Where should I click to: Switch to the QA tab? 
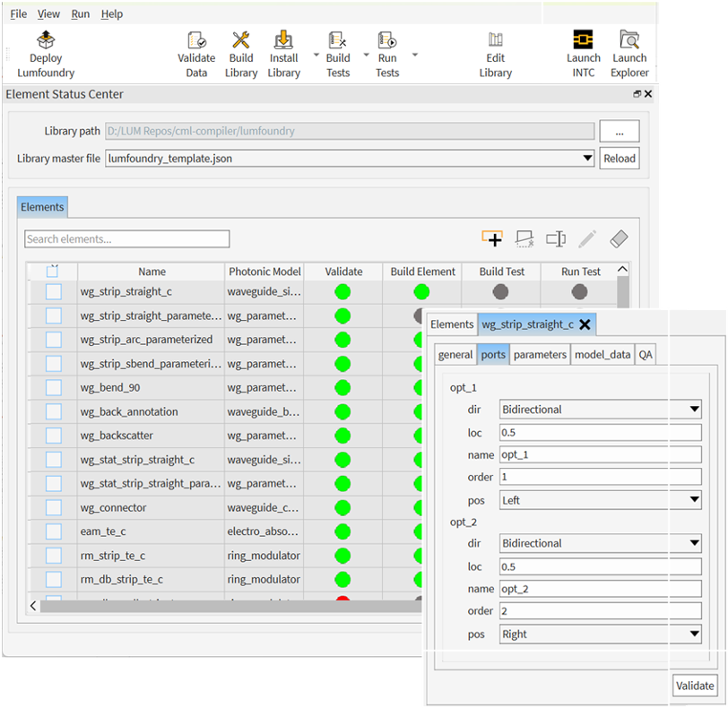[646, 355]
